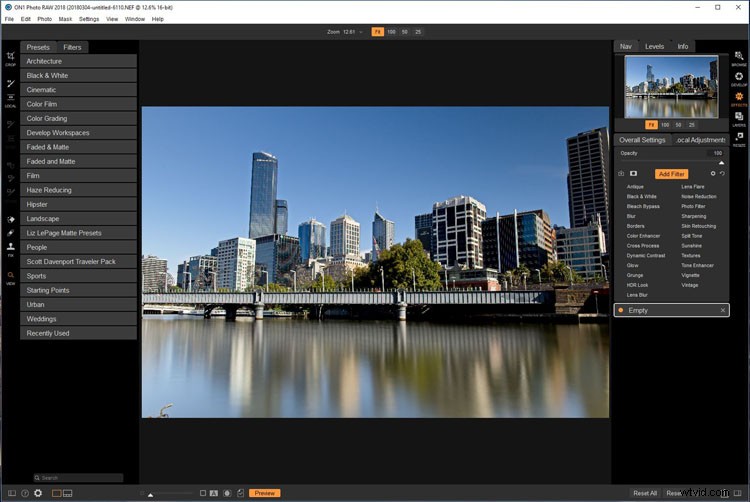
Task: Click the navigator preview thumbnail
Action: [x=671, y=87]
